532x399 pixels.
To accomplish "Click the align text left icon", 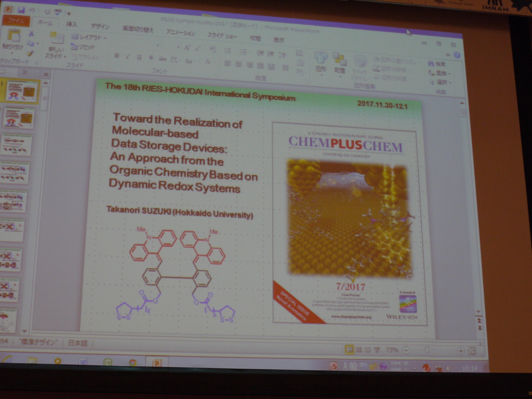I will click(227, 64).
